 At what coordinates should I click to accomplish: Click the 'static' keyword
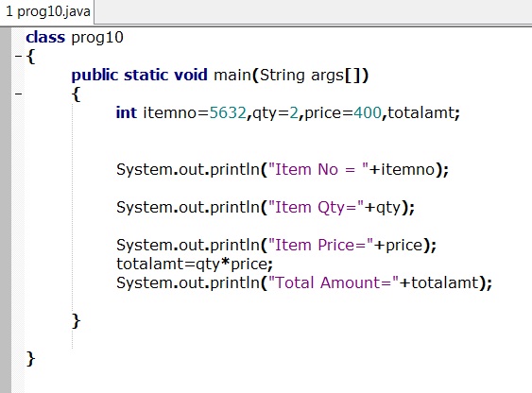(146, 75)
